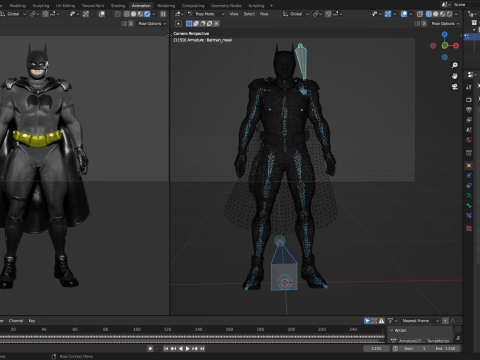The image size is (480, 360).
Task: Select rendered shading in left viewport
Action: point(147,14)
